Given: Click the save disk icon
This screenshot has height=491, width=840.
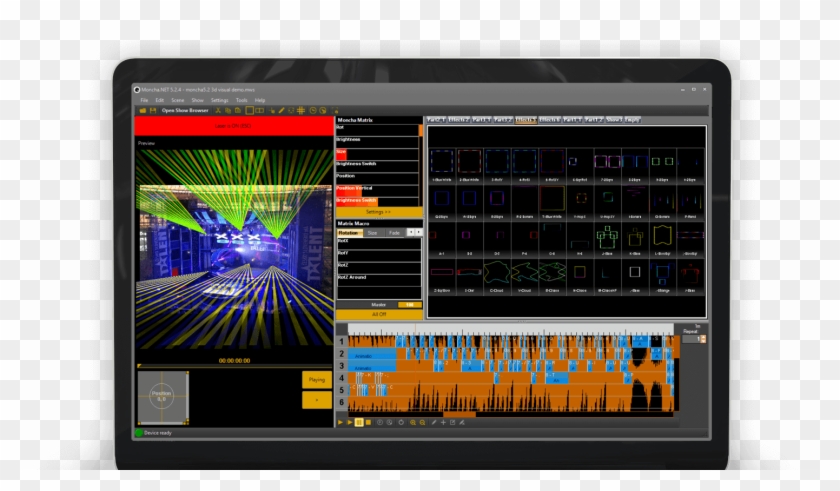Looking at the screenshot, I should click(x=153, y=110).
